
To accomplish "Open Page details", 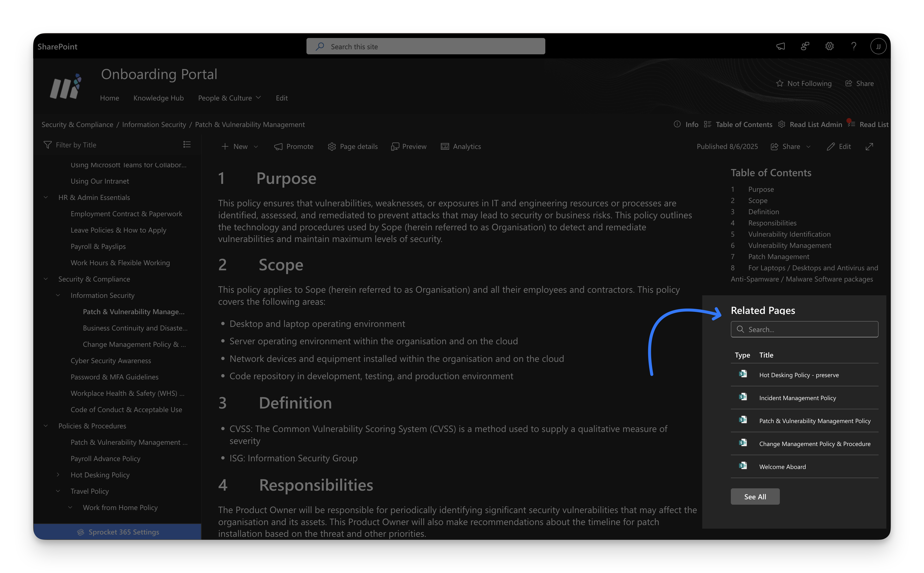I will tap(353, 146).
